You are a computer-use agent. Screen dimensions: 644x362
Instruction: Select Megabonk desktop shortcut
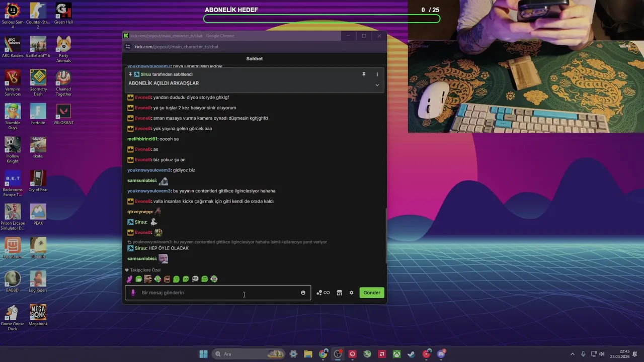[x=38, y=315]
